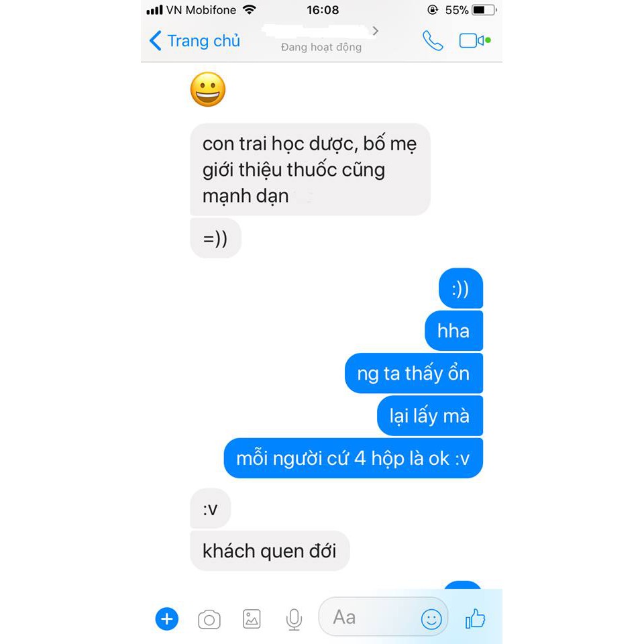Send a thumbs-up like
The height and width of the screenshot is (644, 644).
(x=475, y=618)
